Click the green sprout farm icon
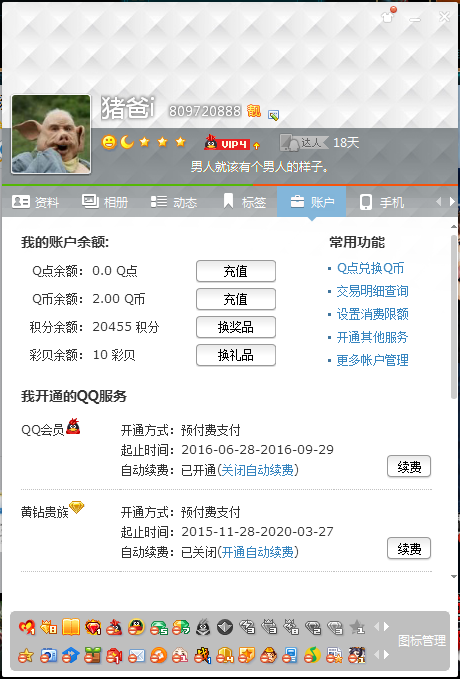The image size is (460, 679). tap(93, 655)
